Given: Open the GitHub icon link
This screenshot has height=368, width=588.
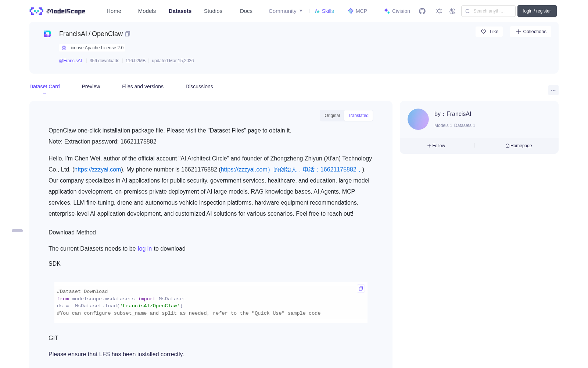Looking at the screenshot, I should click(x=422, y=11).
